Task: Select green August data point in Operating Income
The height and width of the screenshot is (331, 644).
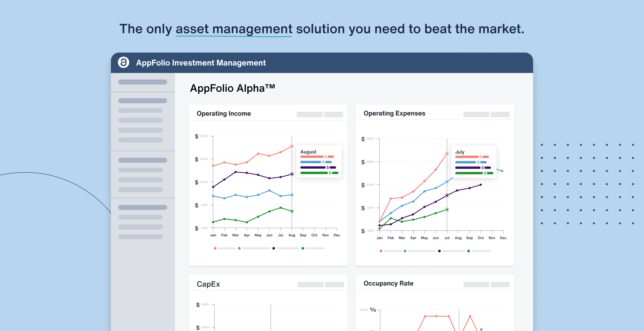Action: tap(292, 211)
